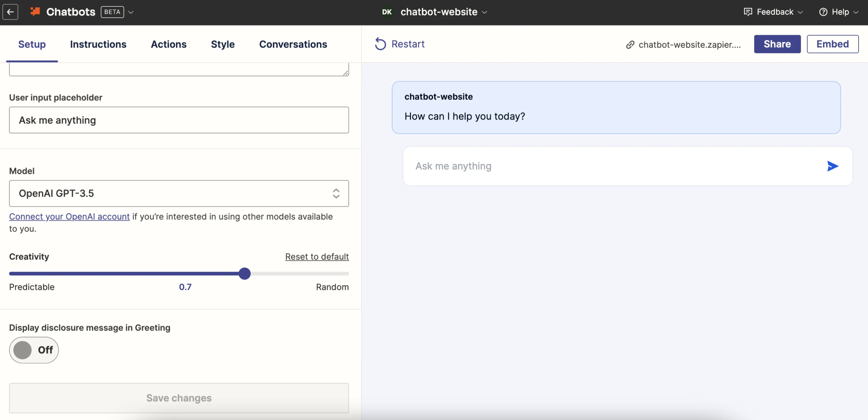This screenshot has height=420, width=868.
Task: Click the Embed button
Action: click(832, 44)
